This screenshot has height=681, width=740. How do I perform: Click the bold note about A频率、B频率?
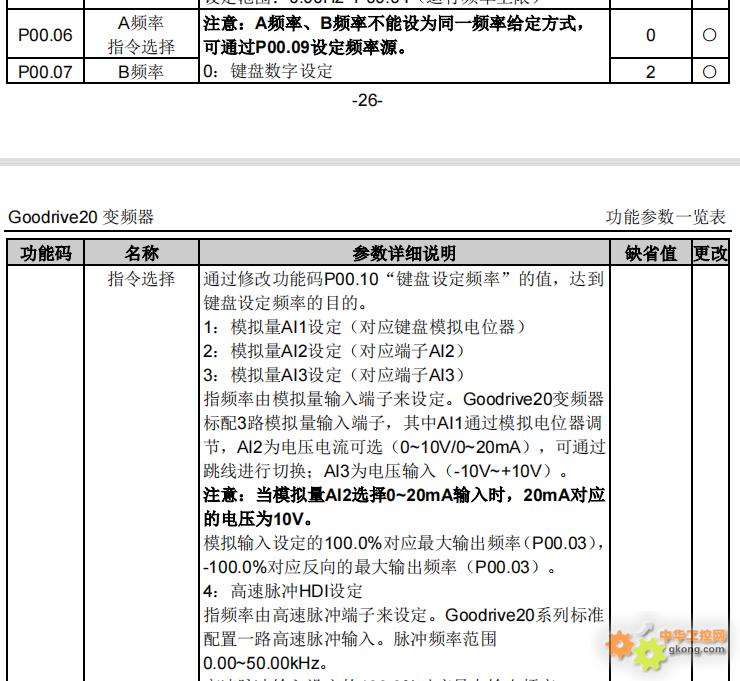[x=394, y=35]
